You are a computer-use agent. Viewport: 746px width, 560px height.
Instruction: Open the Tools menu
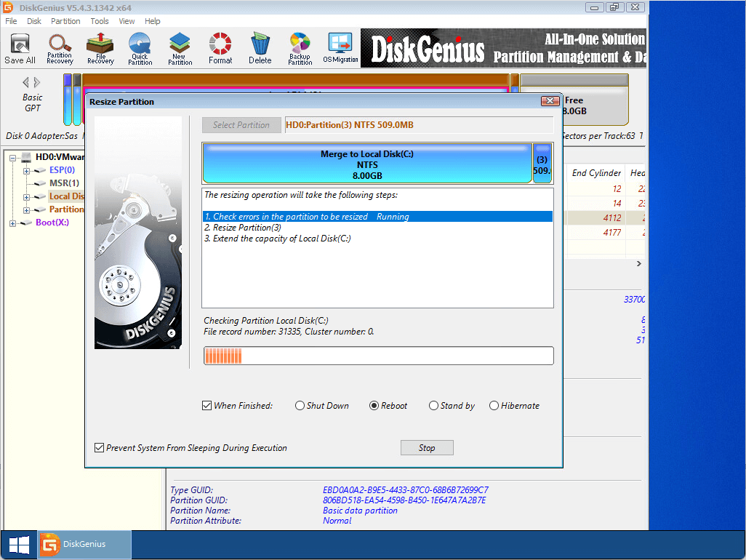(100, 21)
